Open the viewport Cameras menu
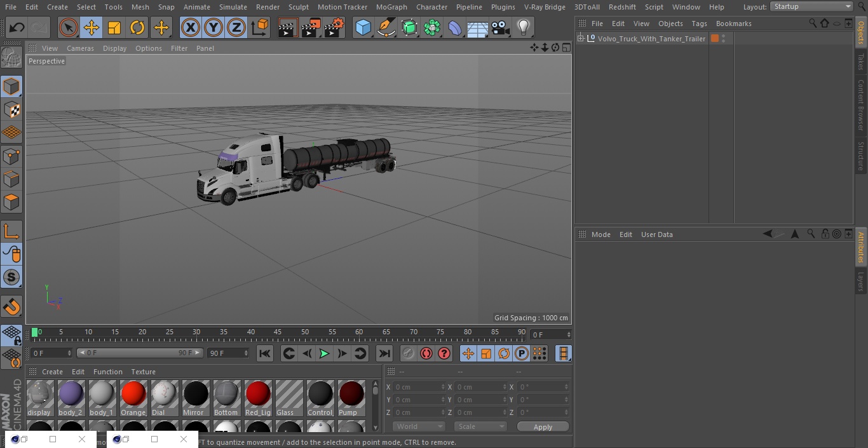The width and height of the screenshot is (868, 448). pyautogui.click(x=80, y=48)
